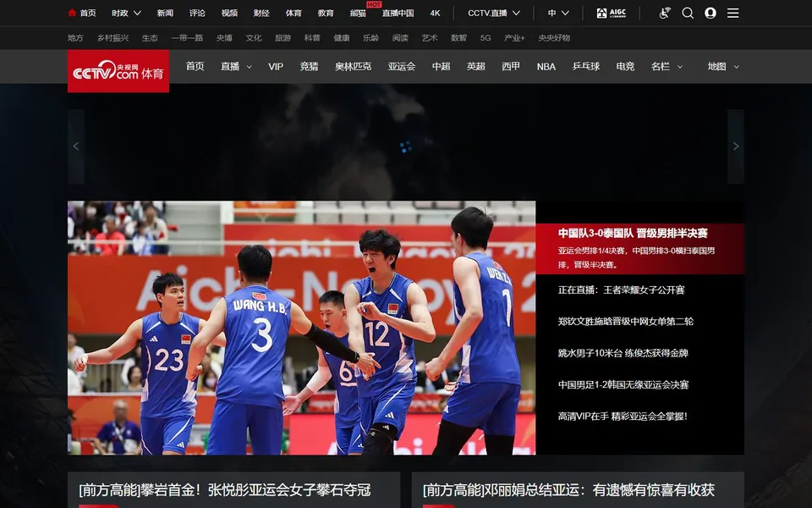Open 财经 in top navigation
The height and width of the screenshot is (508, 812).
coord(261,13)
